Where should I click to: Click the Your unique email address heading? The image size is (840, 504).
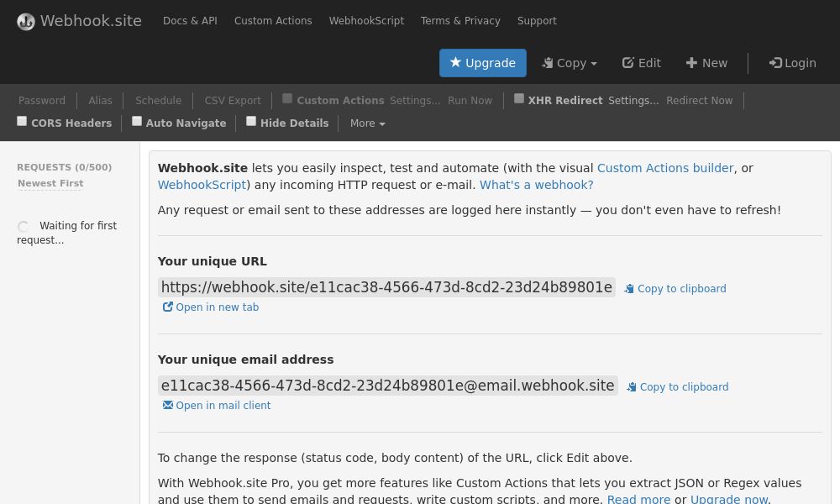(245, 360)
